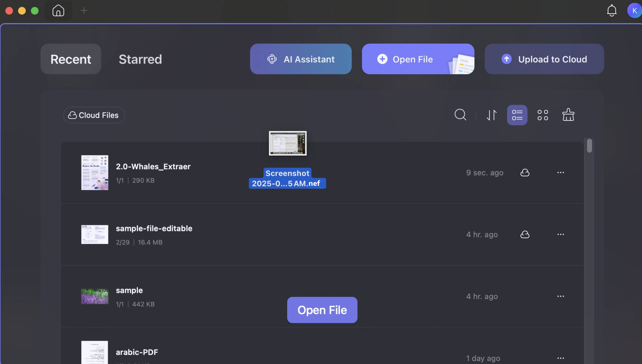Select the sample-file-editable file name

pos(154,228)
